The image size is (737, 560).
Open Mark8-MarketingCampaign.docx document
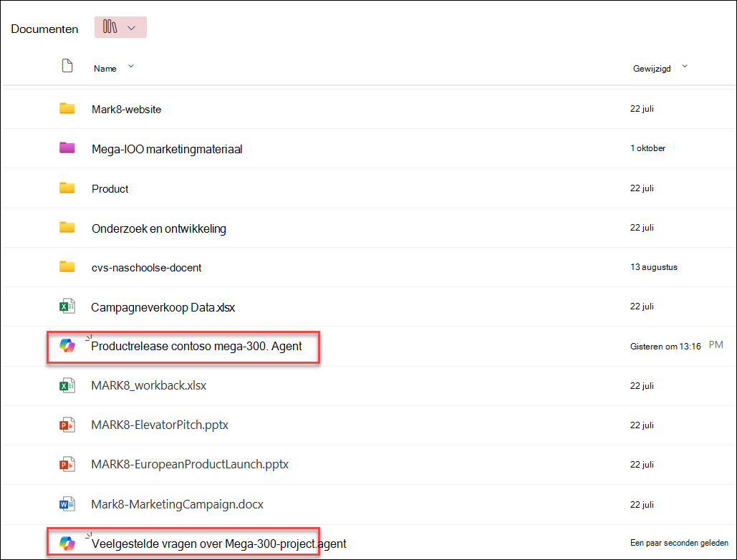(x=177, y=505)
